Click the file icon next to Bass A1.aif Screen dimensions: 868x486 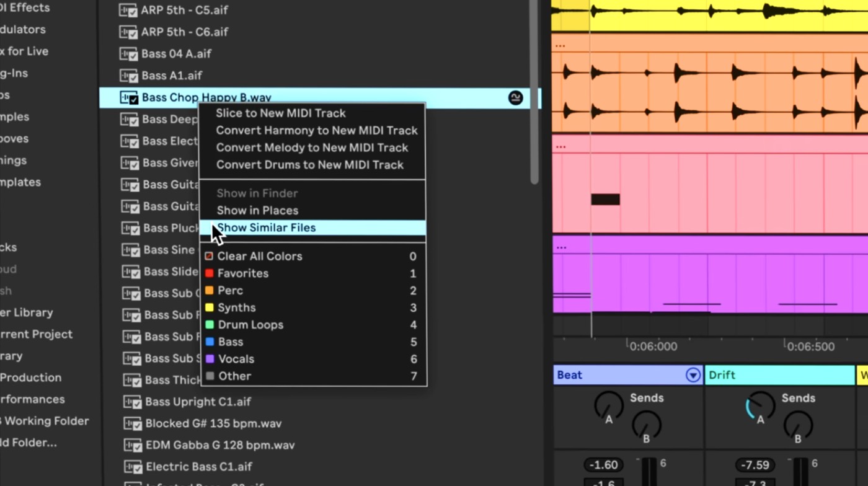128,76
